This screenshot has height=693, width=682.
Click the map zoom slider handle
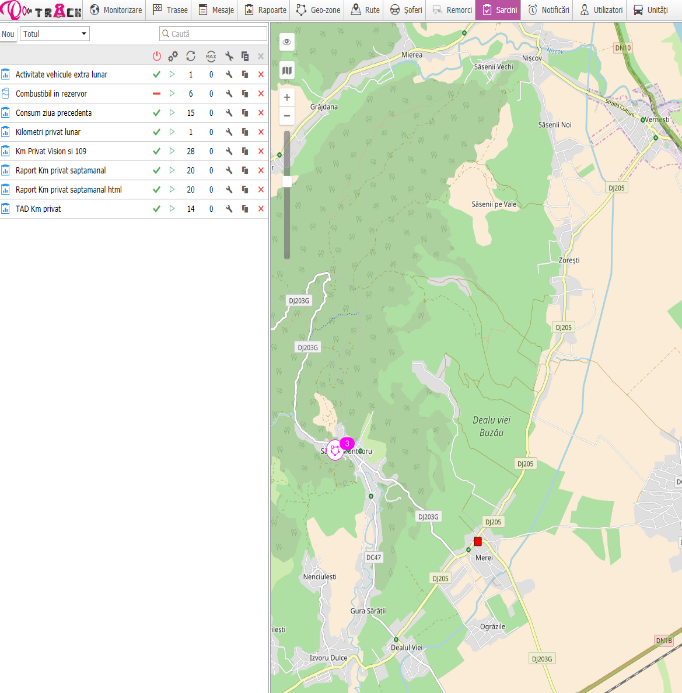pyautogui.click(x=287, y=181)
